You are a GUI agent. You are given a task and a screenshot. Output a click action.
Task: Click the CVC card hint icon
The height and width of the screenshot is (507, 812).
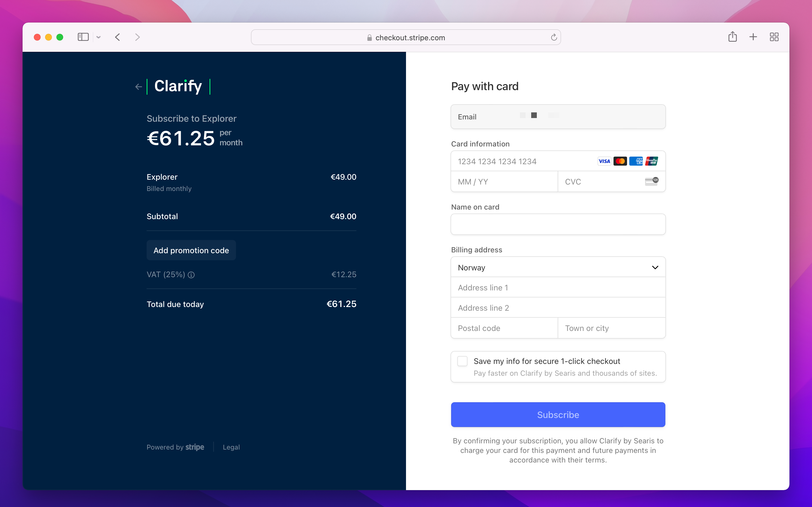(651, 181)
